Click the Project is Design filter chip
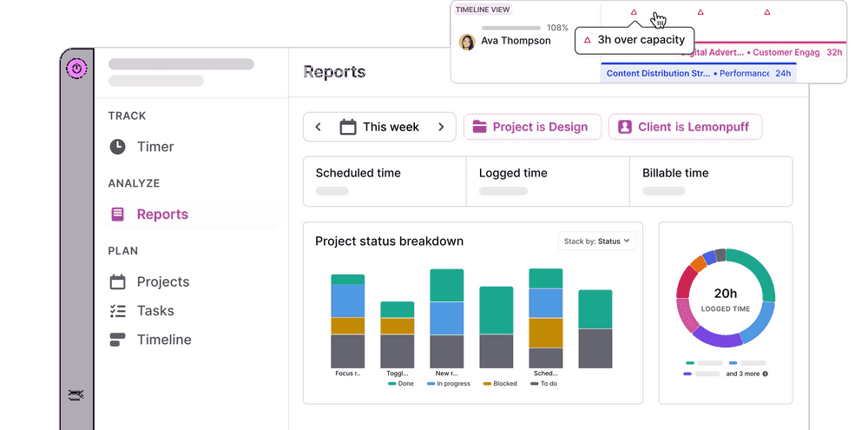This screenshot has height=430, width=868. pos(533,127)
